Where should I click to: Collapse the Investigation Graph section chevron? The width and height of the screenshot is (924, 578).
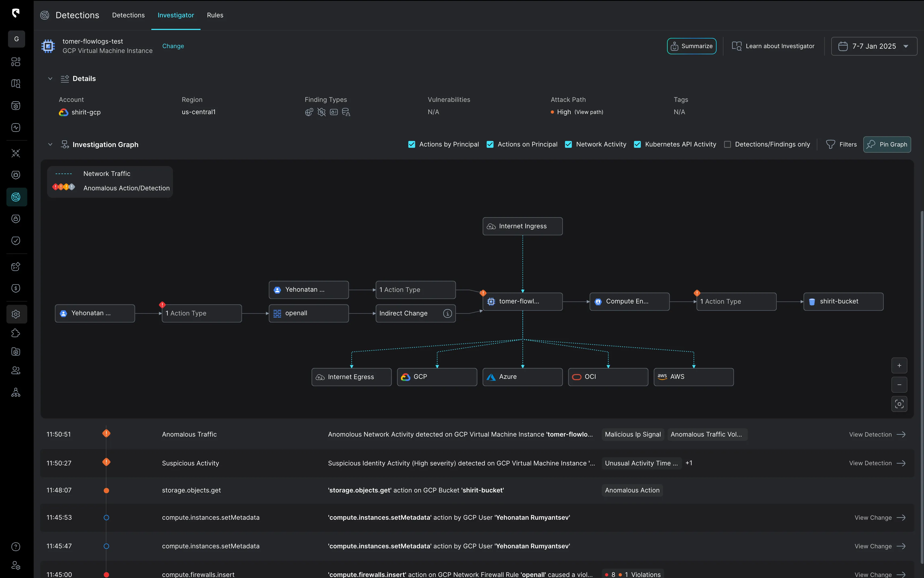pyautogui.click(x=50, y=144)
